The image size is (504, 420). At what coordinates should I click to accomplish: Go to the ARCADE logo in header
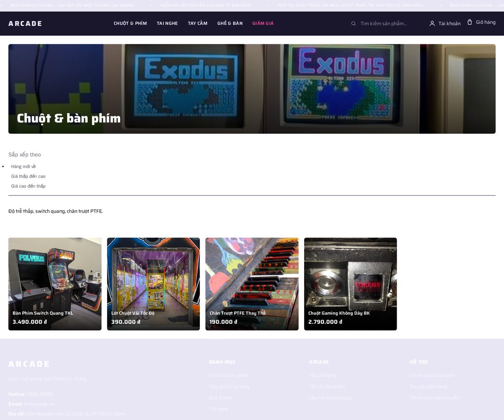(x=25, y=23)
